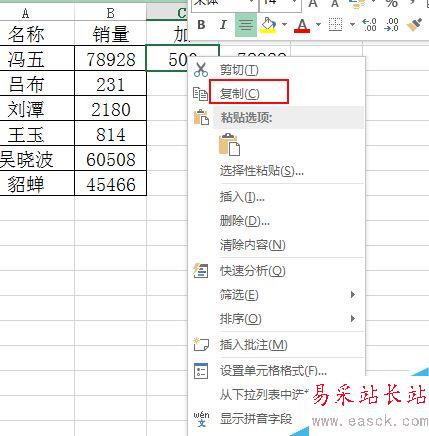Click the paste option clipboard button
Image resolution: width=429 pixels, height=436 pixels.
(229, 144)
